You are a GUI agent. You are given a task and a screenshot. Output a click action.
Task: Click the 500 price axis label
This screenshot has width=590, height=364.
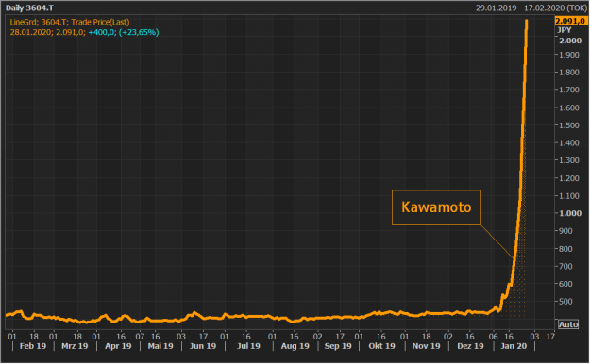565,302
